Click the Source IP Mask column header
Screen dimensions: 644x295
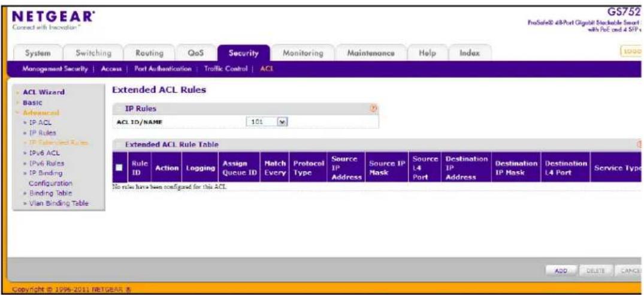pyautogui.click(x=386, y=168)
